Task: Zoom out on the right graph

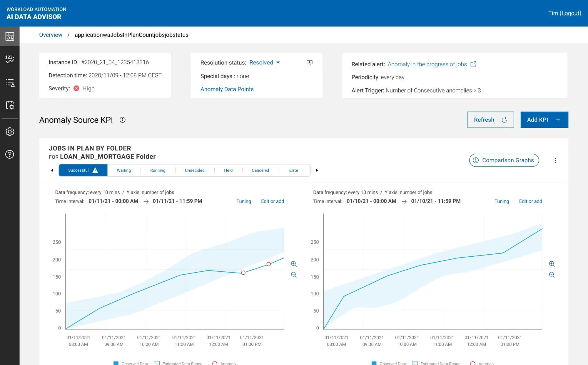Action: [x=552, y=275]
